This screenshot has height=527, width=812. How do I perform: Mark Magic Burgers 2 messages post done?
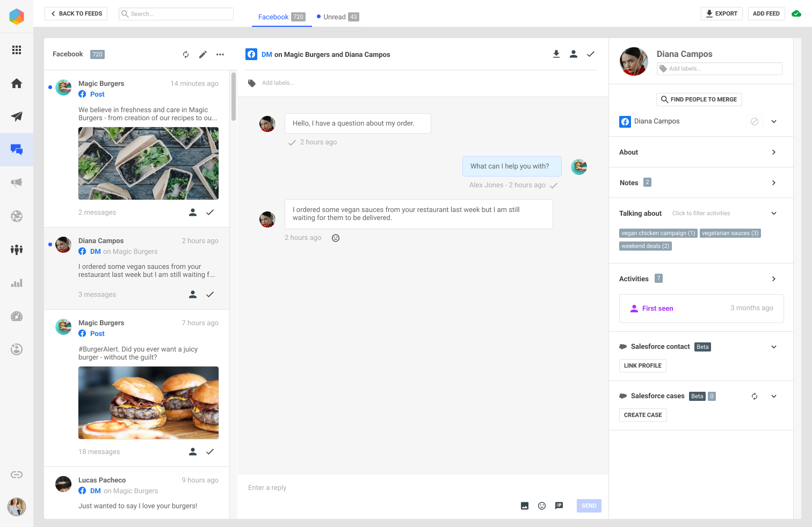tap(210, 213)
